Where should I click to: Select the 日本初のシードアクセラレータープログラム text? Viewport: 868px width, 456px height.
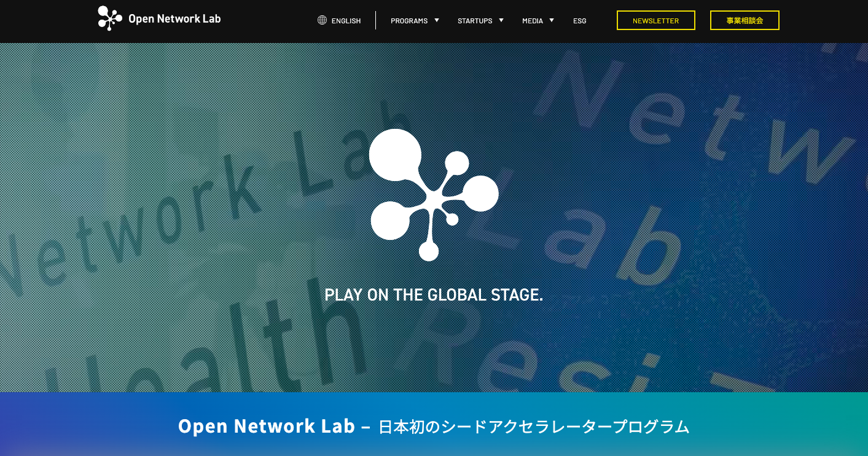pyautogui.click(x=534, y=427)
